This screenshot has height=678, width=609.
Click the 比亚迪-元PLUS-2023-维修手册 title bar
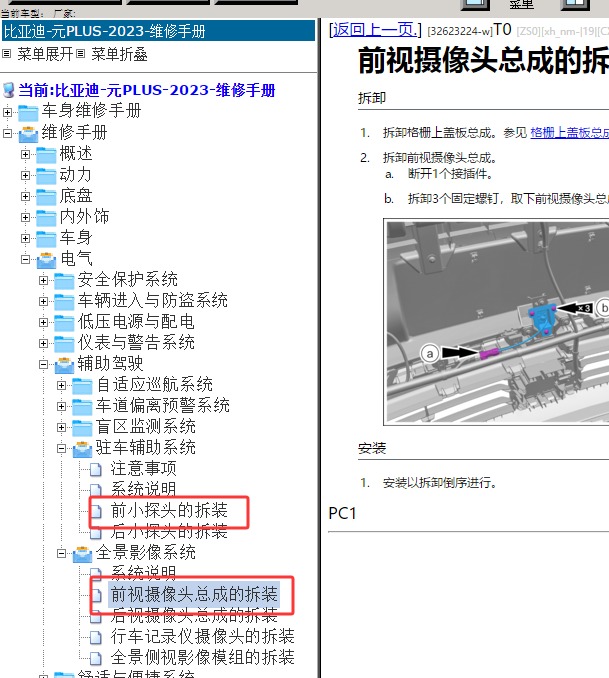tap(158, 31)
